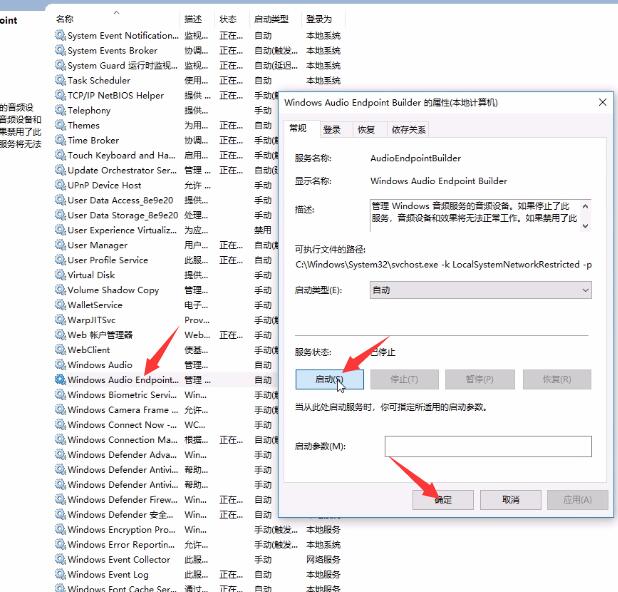The image size is (618, 592).
Task: Click gear icon beside Windows Camera Frame service
Action: click(x=60, y=410)
